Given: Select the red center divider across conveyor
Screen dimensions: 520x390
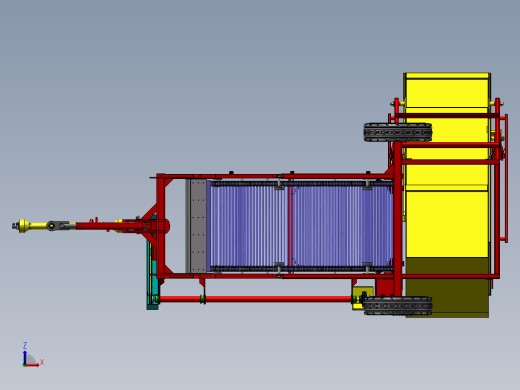Looking at the screenshot, I should coord(290,226).
